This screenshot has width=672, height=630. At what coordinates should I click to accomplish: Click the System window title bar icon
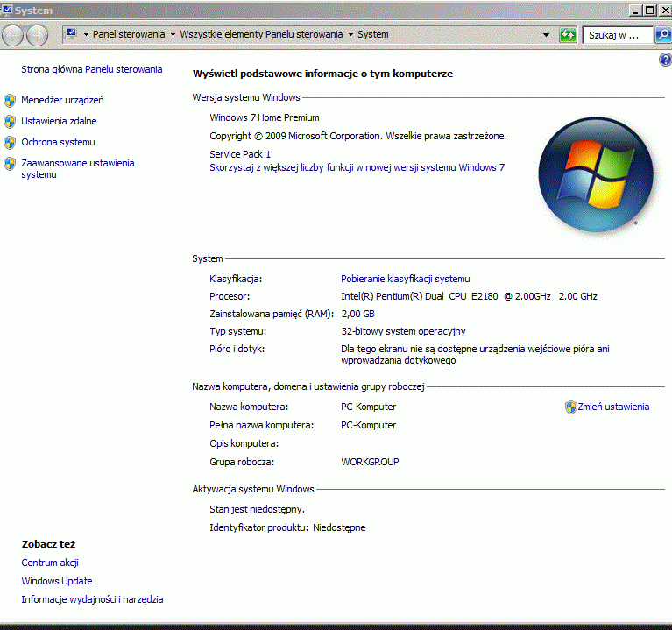pos(7,10)
